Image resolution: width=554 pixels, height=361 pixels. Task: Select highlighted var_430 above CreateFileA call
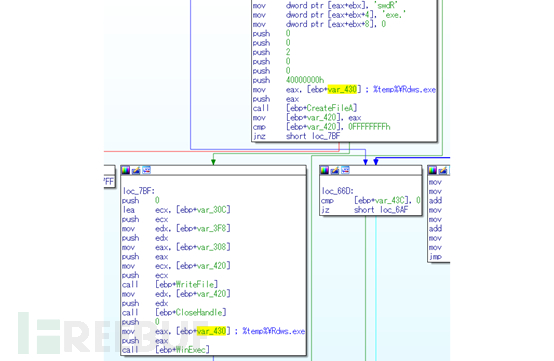tap(342, 89)
